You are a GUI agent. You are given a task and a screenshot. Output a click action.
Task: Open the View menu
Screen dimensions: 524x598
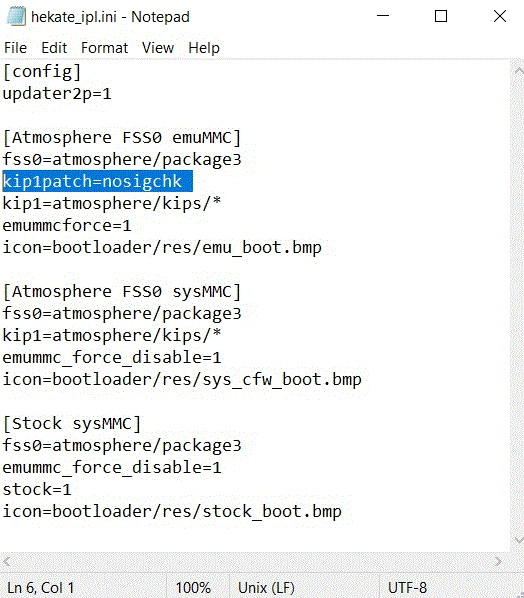(x=158, y=48)
